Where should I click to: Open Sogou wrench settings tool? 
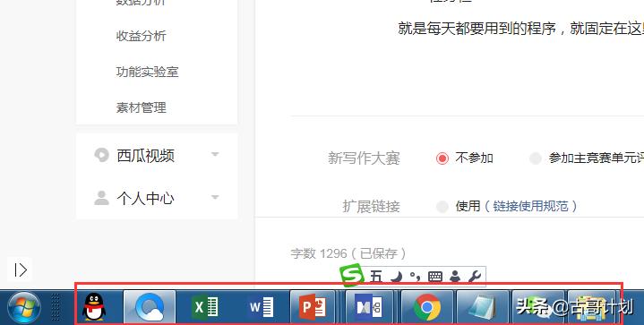pyautogui.click(x=475, y=277)
